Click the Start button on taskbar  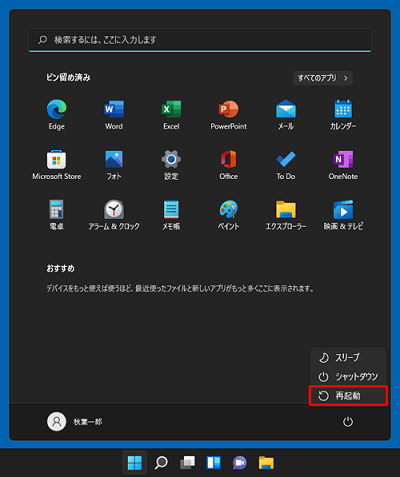coord(135,463)
